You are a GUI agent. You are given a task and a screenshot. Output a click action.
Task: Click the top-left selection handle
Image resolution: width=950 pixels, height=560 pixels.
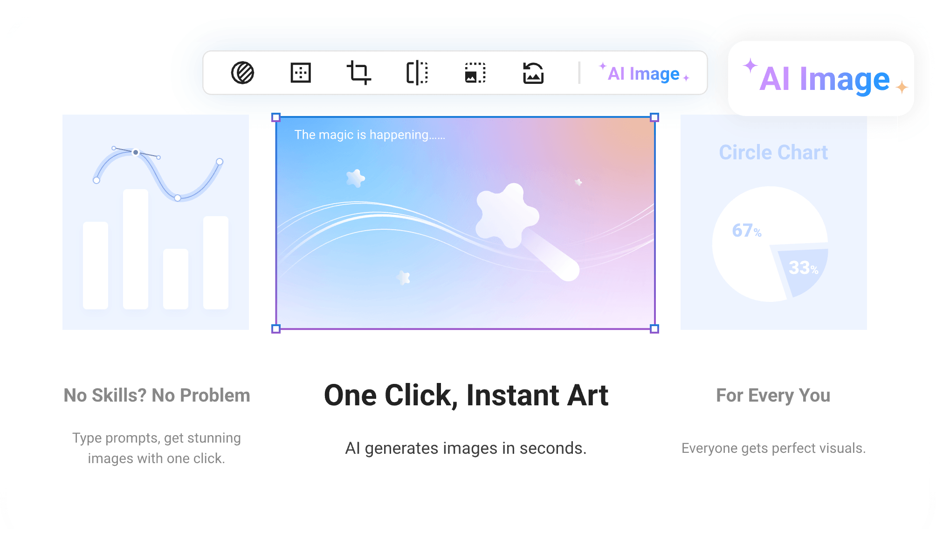[276, 117]
